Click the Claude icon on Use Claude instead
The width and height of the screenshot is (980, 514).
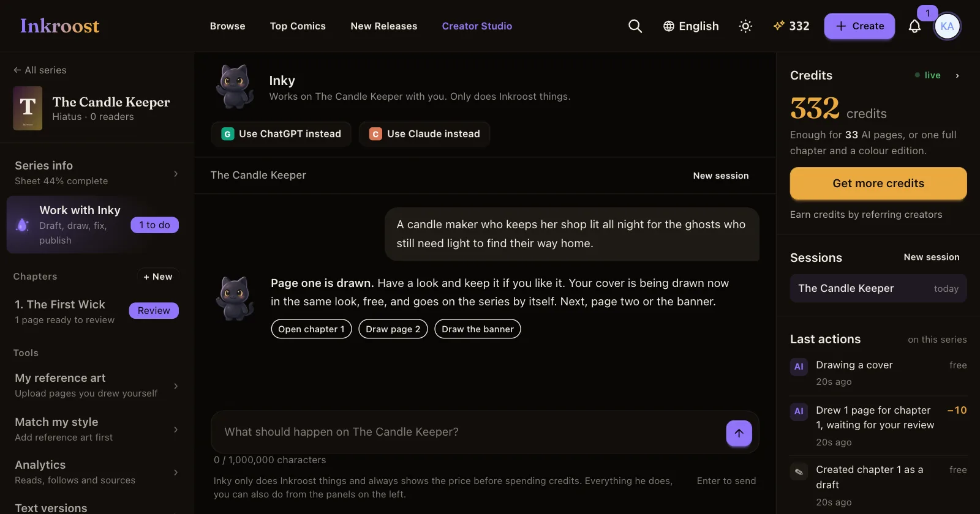(375, 134)
